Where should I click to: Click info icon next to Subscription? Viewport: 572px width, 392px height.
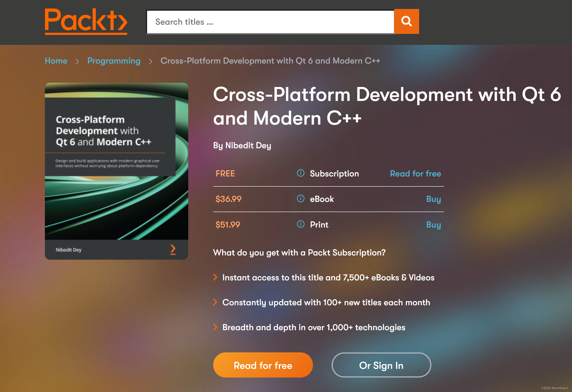coord(300,173)
